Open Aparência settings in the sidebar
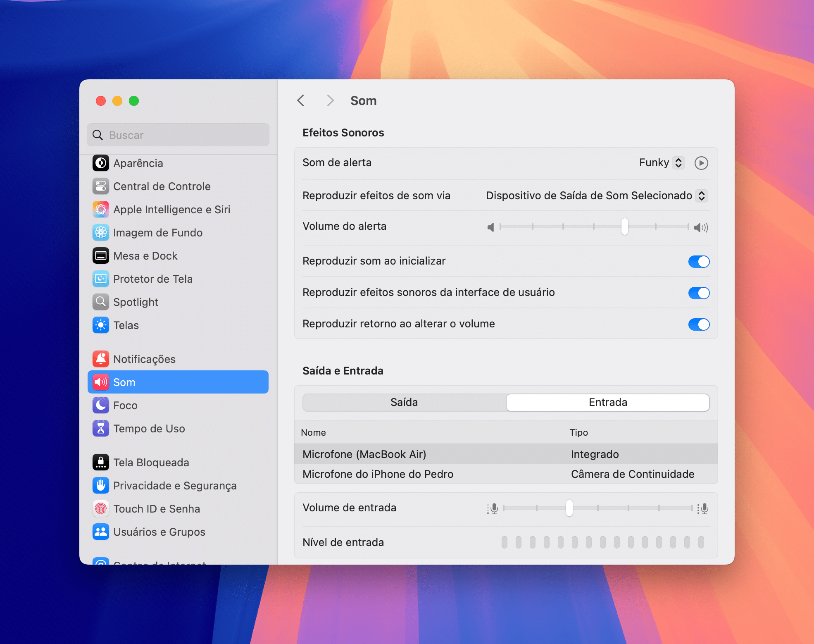 point(178,163)
